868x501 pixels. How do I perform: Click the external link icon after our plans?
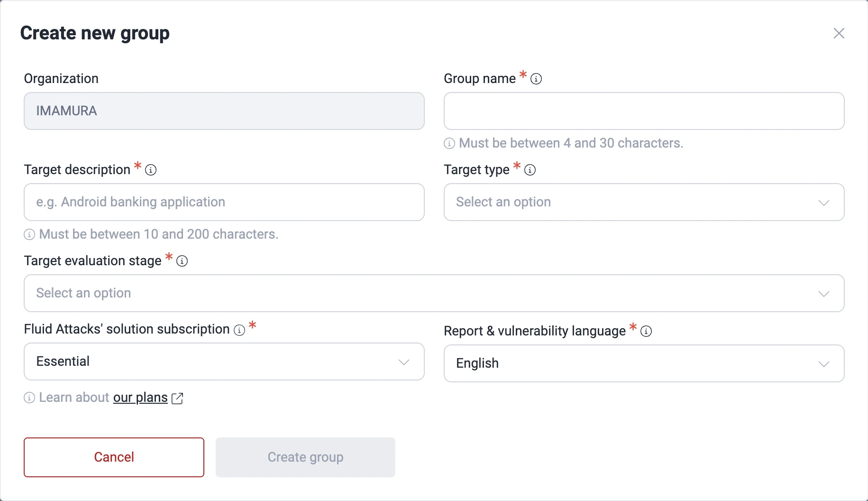[x=177, y=398]
